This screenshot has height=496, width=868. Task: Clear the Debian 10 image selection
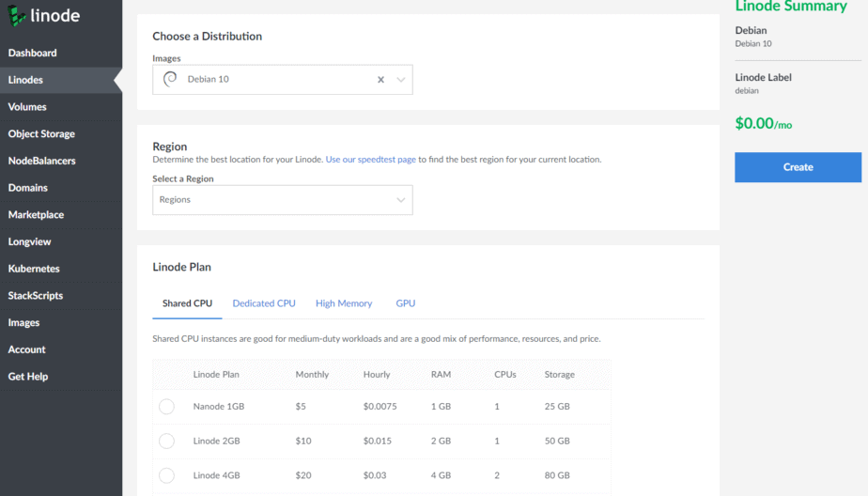pyautogui.click(x=380, y=80)
